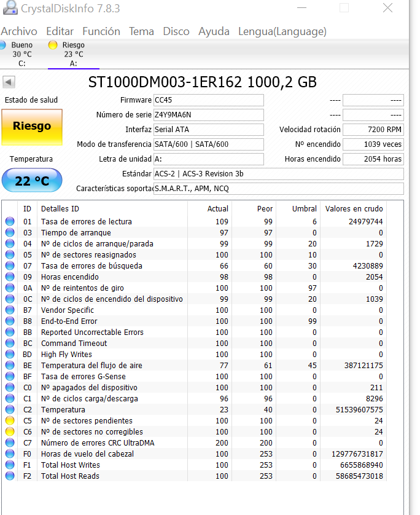This screenshot has width=420, height=515.
Task: Click the 22 °C temperature button
Action: pos(32,181)
